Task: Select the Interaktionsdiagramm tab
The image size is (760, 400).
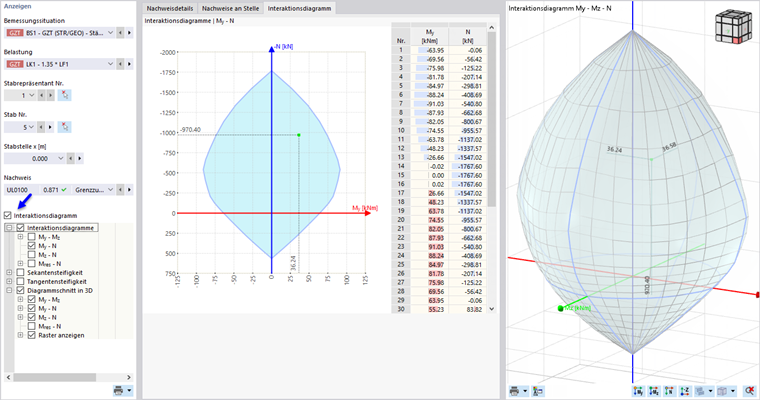Action: (x=300, y=8)
